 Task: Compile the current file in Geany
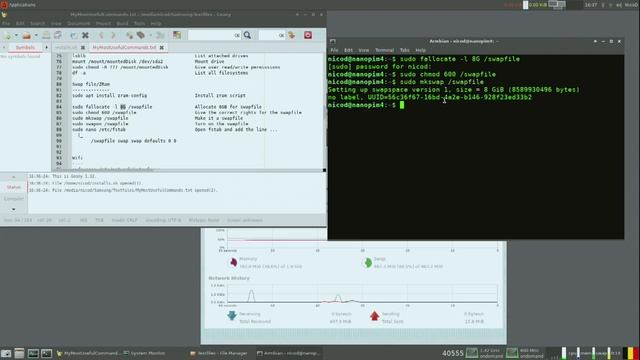point(129,36)
